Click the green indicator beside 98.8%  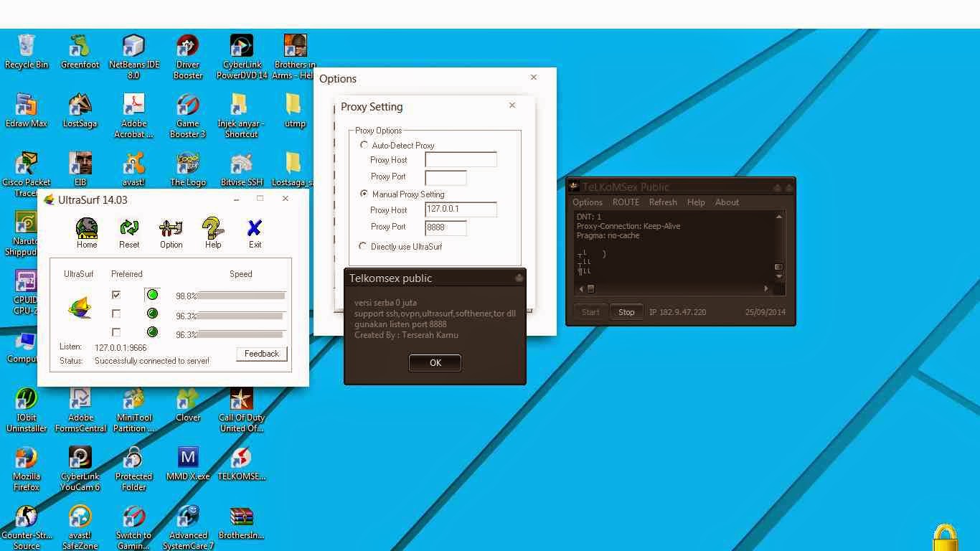[x=152, y=295]
